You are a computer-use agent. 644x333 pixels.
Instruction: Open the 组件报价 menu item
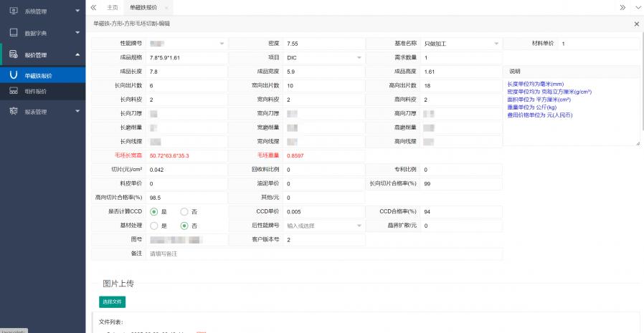point(36,91)
